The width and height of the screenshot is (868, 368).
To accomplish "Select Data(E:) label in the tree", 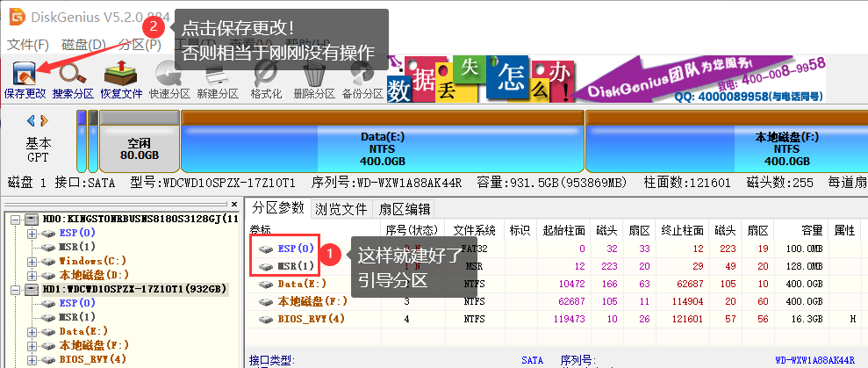I will click(x=83, y=331).
